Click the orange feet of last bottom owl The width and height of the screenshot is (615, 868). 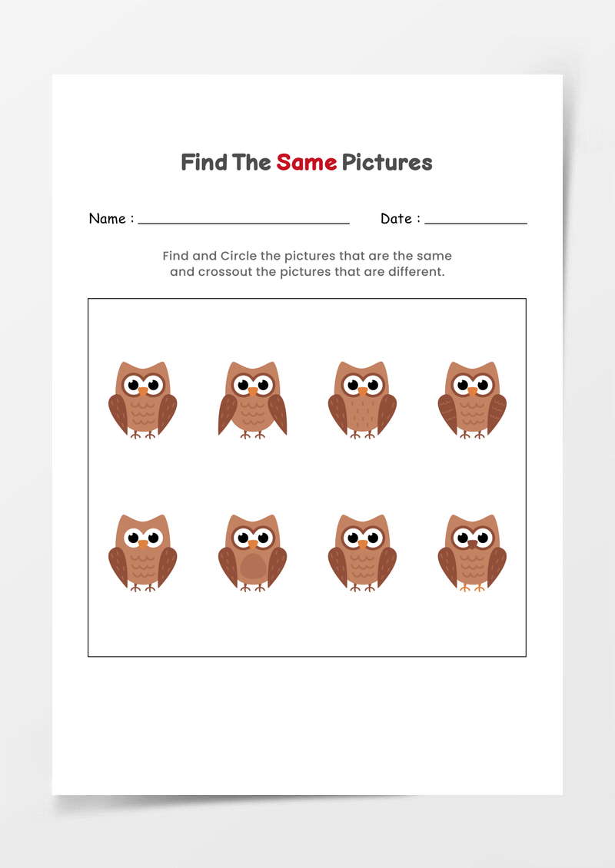[x=472, y=588]
